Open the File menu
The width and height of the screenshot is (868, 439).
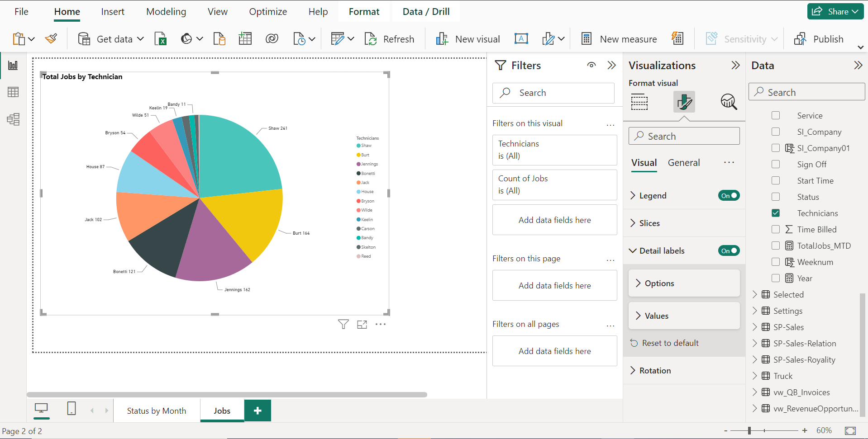(x=21, y=12)
